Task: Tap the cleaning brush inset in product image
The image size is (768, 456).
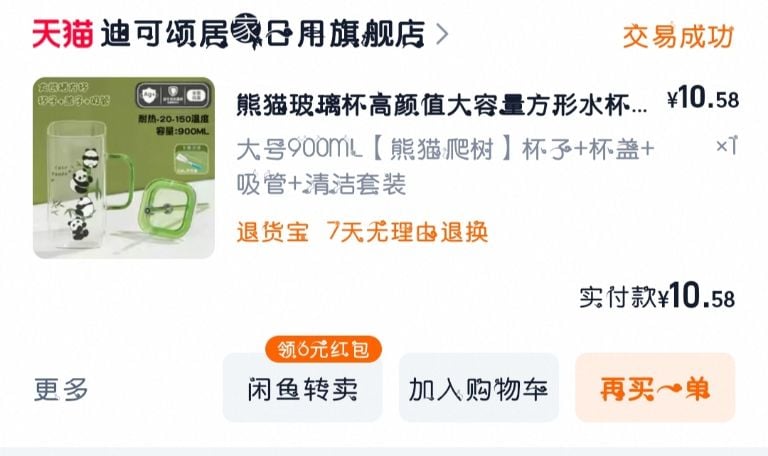Action: click(192, 159)
